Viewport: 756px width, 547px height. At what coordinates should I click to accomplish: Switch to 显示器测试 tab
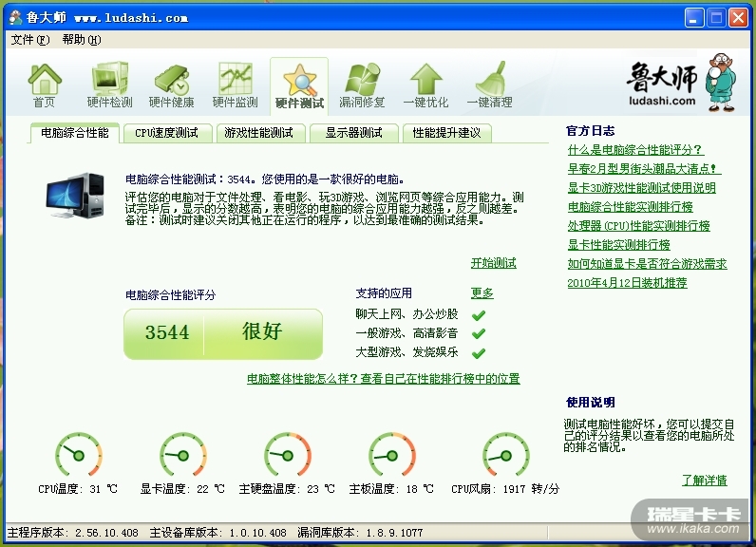pos(354,133)
